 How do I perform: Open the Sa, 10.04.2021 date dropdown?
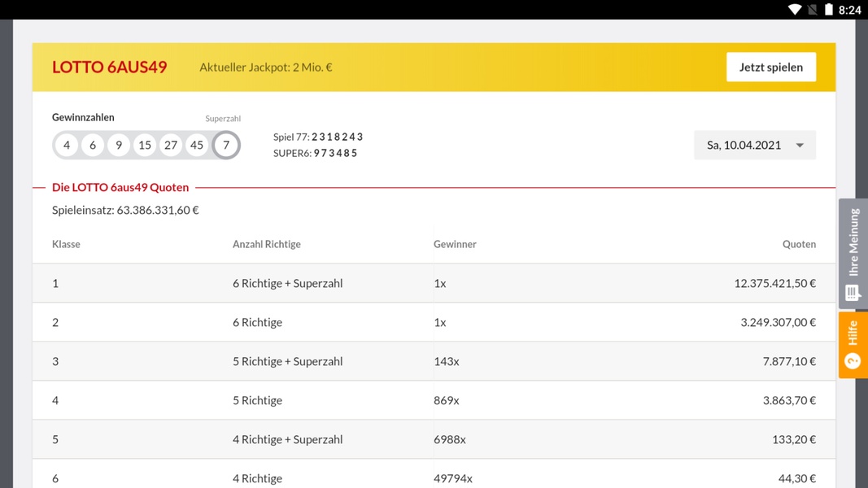tap(755, 145)
